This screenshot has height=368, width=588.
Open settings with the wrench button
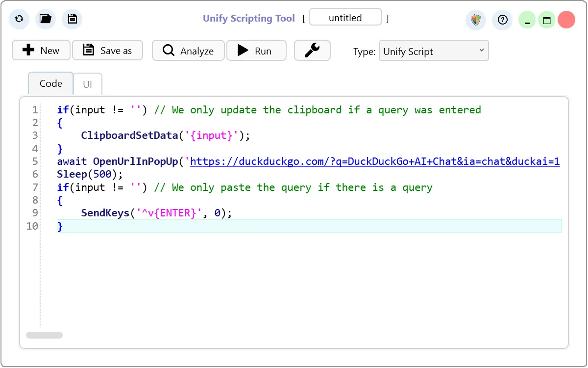click(x=312, y=50)
